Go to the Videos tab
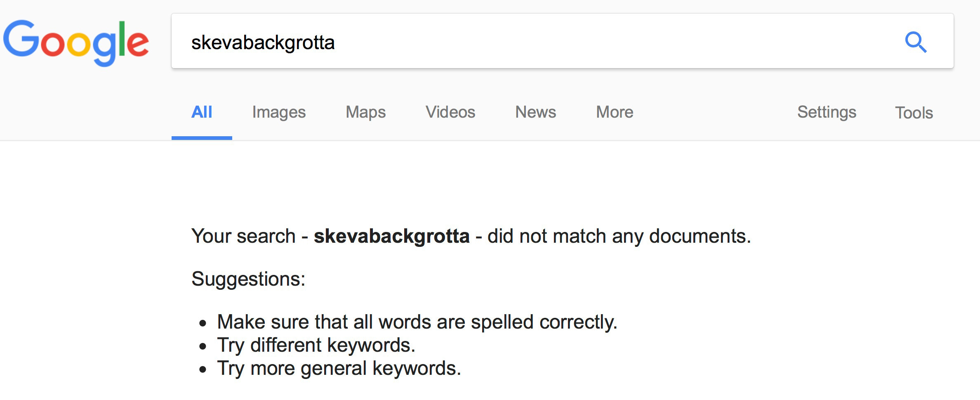Screen dimensions: 980x400 click(x=450, y=112)
